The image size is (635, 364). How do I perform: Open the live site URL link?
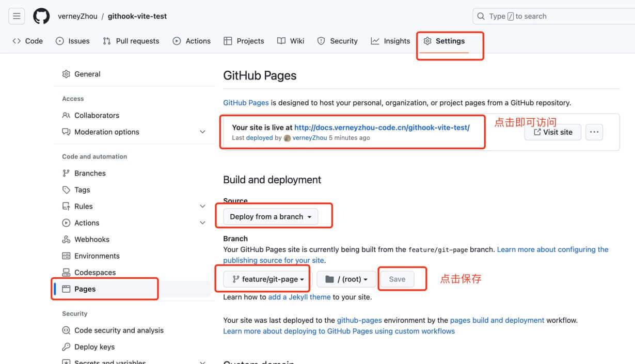pos(382,128)
